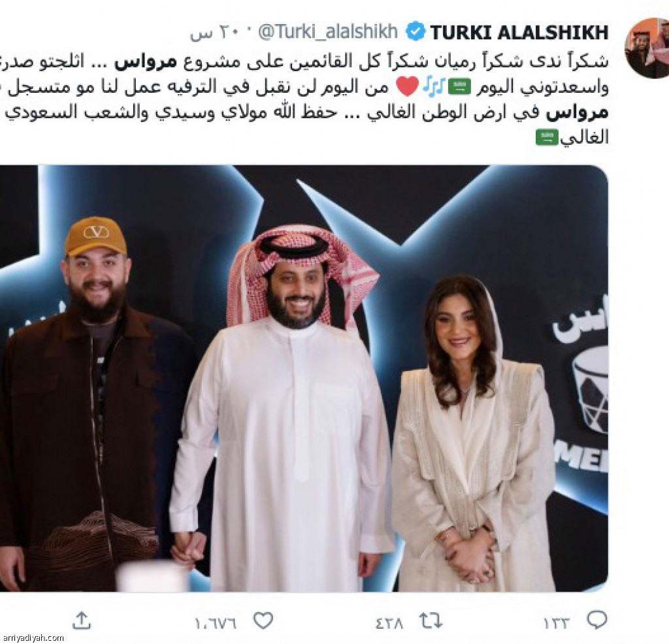669x644 pixels.
Task: Click the retweet count ٤٢٨
Action: point(389,624)
